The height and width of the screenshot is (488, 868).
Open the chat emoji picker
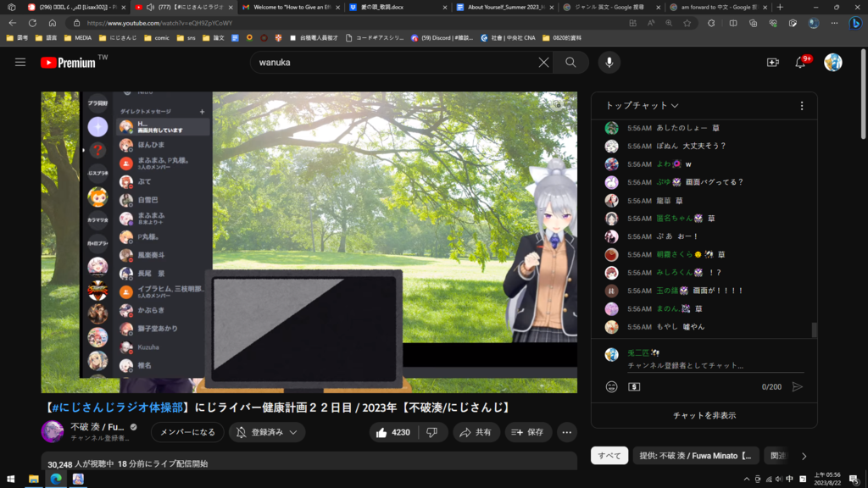(611, 386)
